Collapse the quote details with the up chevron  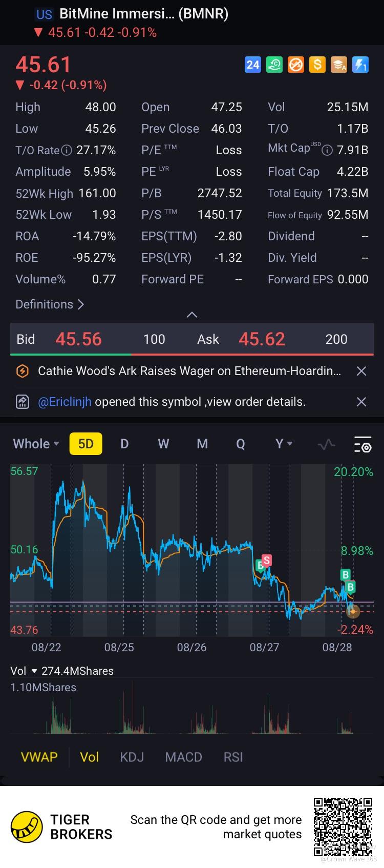192,315
